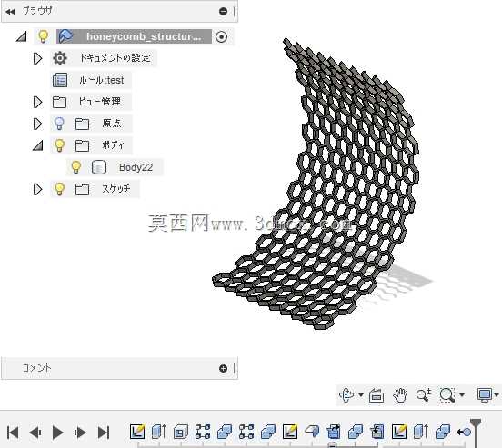Activate the honeycomb_structure component radio button
502x448 pixels.
[222, 36]
